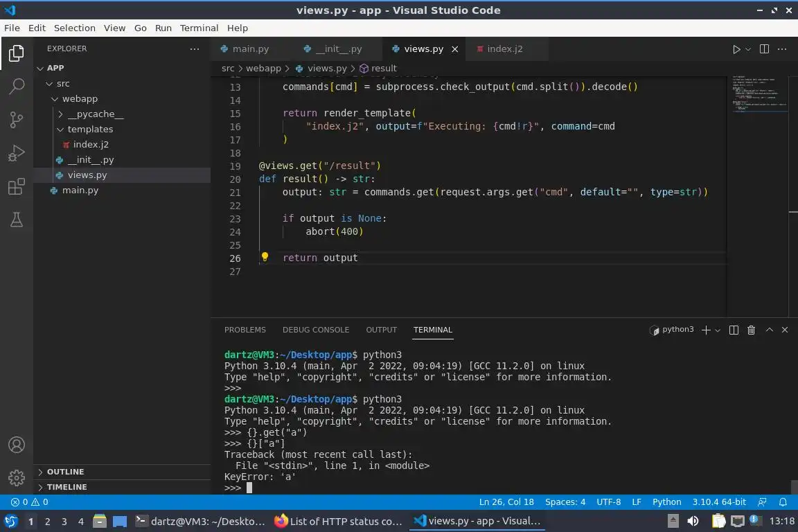Click the Run Python File play icon
This screenshot has width=798, height=532.
736,49
